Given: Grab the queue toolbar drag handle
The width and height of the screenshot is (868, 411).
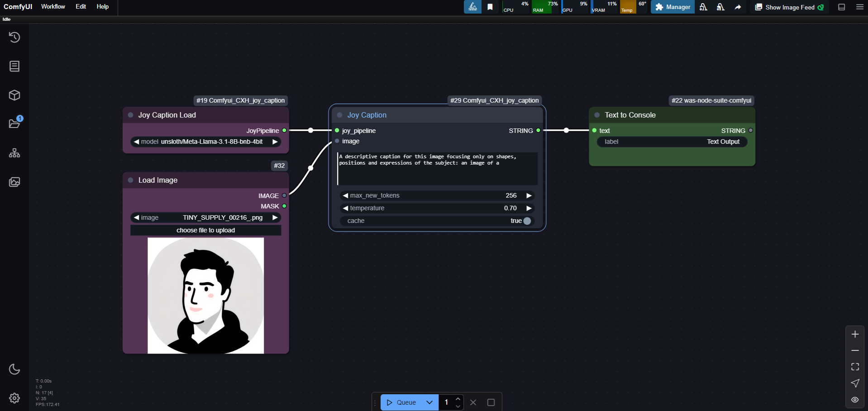Looking at the screenshot, I should click(375, 402).
